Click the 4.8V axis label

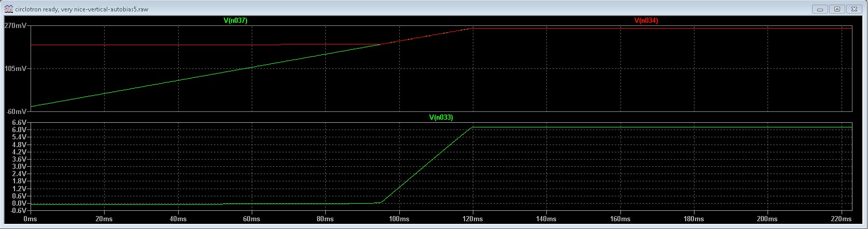pyautogui.click(x=20, y=144)
